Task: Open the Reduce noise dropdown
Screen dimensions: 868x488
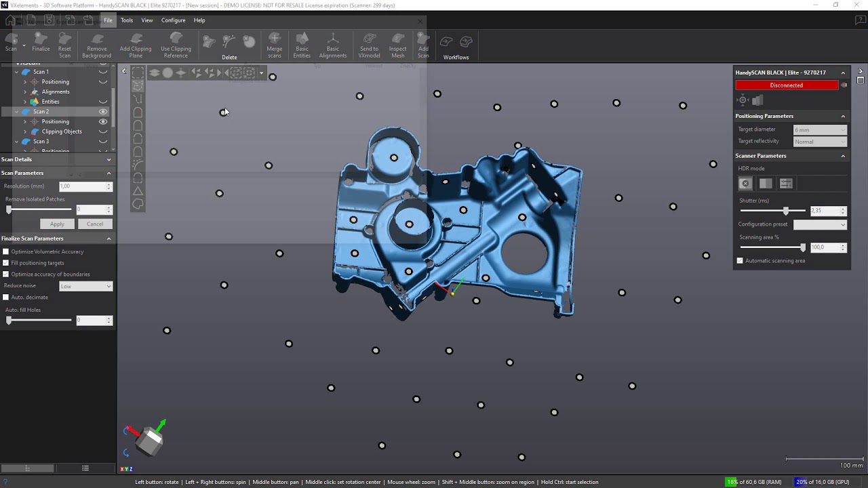Action: [85, 286]
